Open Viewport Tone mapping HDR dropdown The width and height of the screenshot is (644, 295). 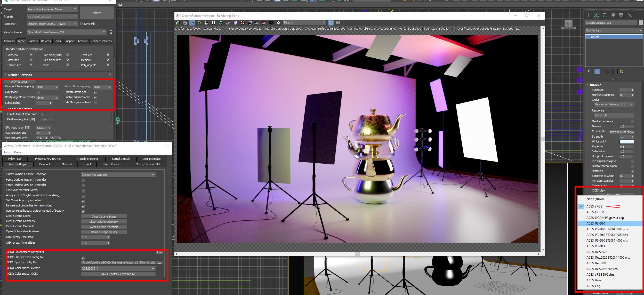tap(47, 87)
